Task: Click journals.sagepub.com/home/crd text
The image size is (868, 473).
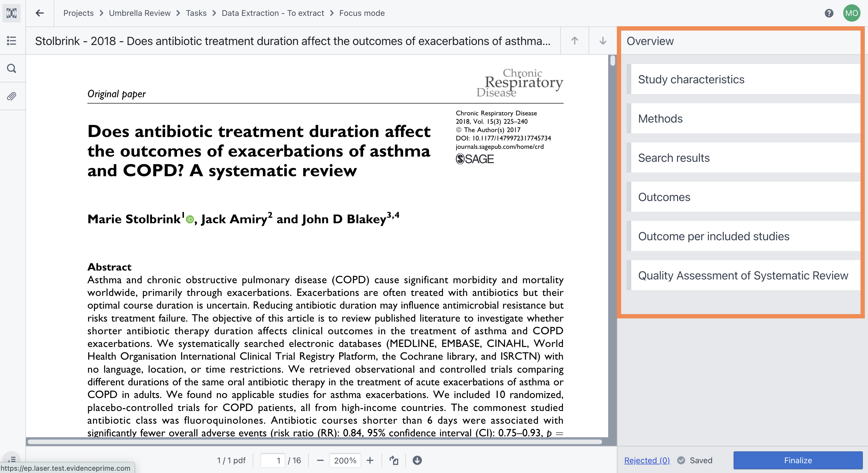Action: pos(499,147)
